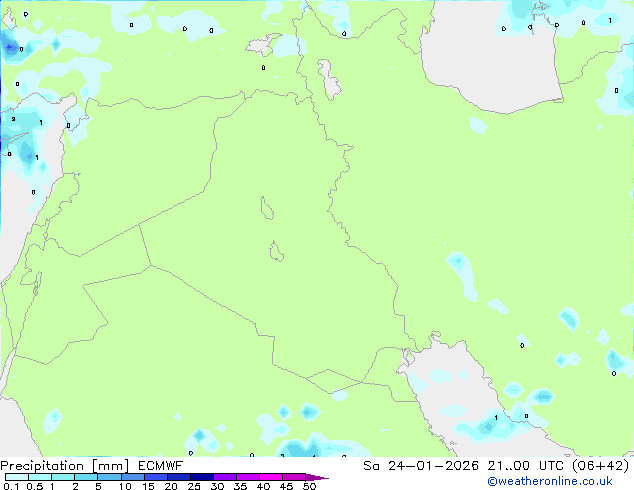Click the "25" legend scale label
The width and height of the screenshot is (634, 490).
tap(194, 486)
